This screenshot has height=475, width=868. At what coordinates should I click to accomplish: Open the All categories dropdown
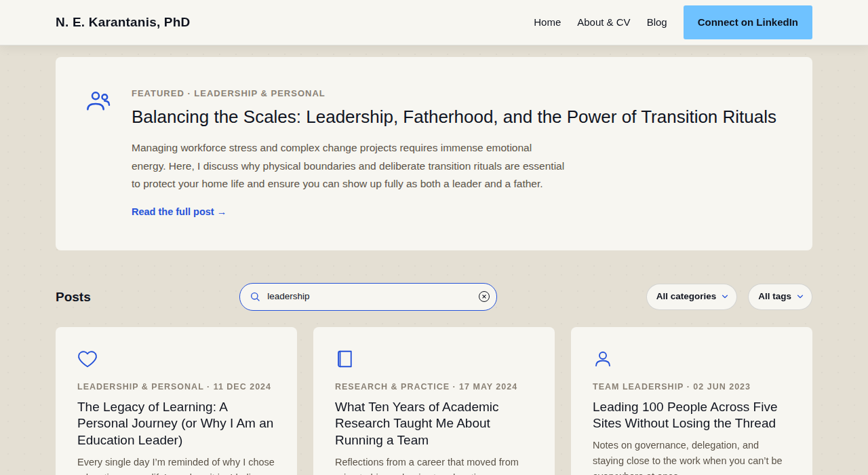[x=692, y=297]
